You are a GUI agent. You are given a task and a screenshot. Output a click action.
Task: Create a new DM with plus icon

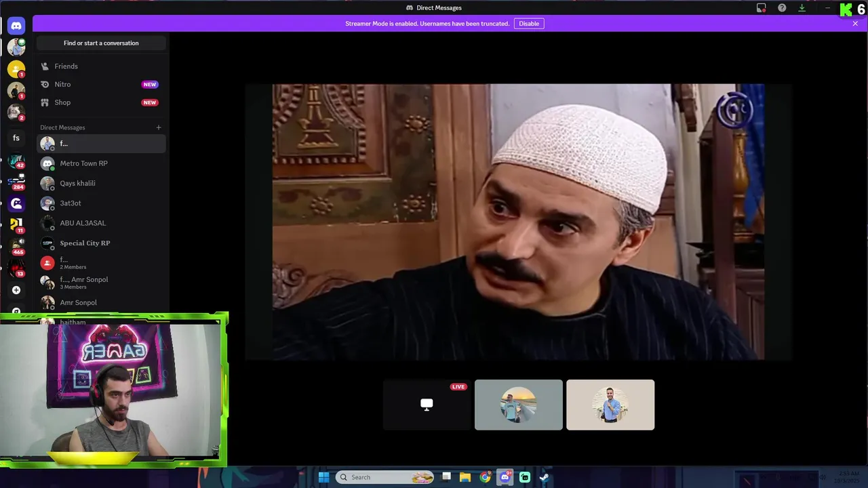point(159,127)
